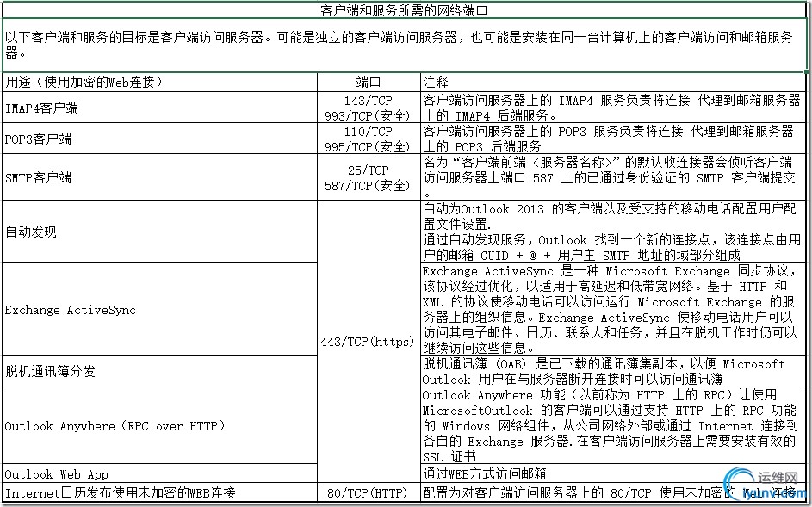The height and width of the screenshot is (507, 812).
Task: Click the IMAP4 后端服务 note cell
Action: [614, 108]
